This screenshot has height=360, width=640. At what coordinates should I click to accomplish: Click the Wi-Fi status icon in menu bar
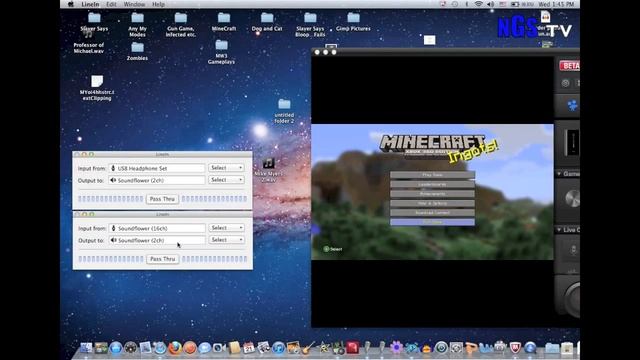[x=478, y=4]
